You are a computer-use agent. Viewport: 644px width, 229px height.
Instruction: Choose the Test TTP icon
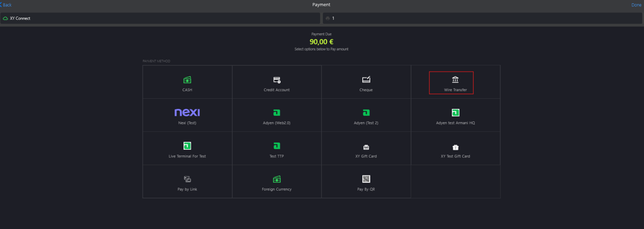277,146
